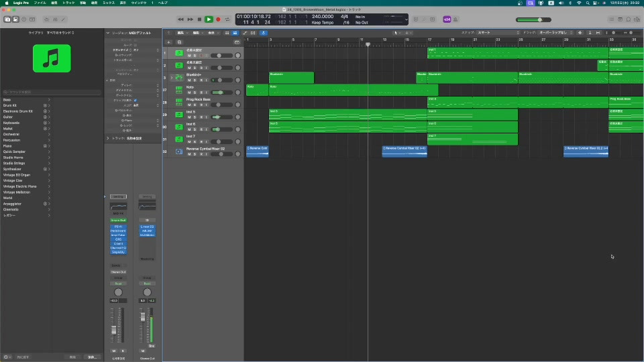
Task: Select the Synthesizer category in Library
Action: [13, 170]
